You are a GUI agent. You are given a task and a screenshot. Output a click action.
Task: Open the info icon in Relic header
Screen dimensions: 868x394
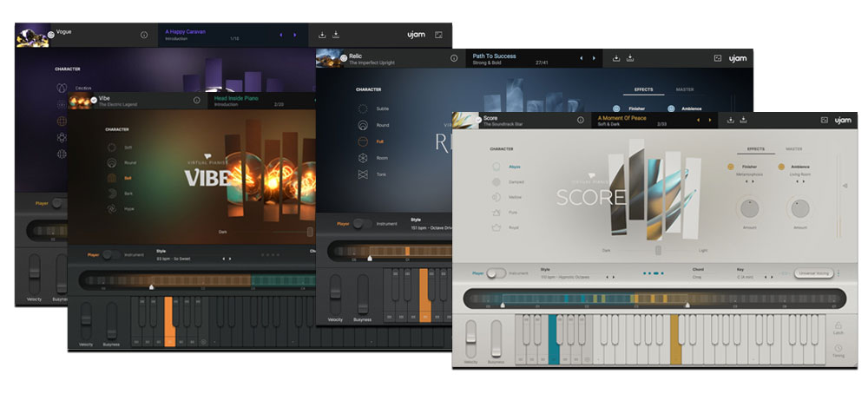(454, 58)
